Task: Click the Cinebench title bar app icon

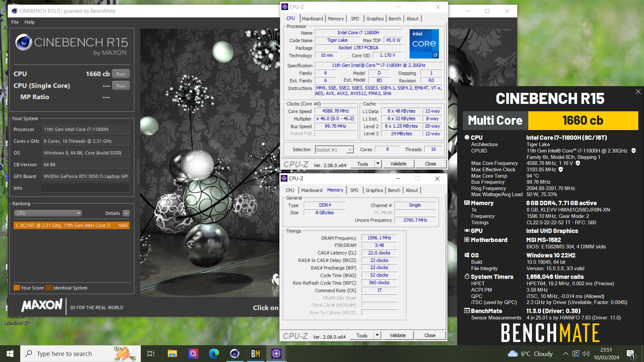Action: pyautogui.click(x=14, y=11)
